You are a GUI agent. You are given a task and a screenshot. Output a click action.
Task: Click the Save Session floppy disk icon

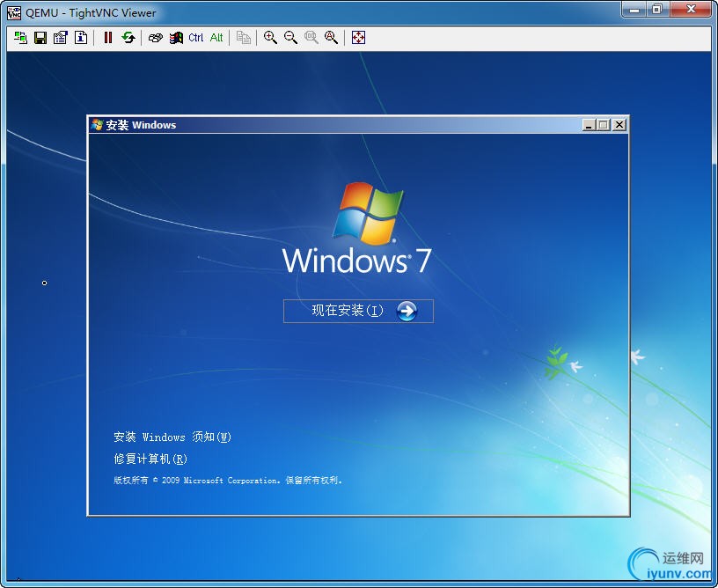click(x=40, y=38)
